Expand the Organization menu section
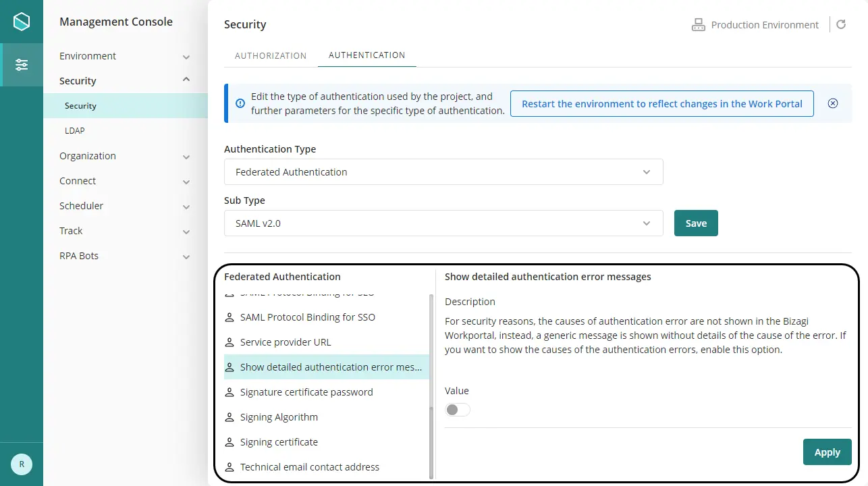This screenshot has width=868, height=486. pos(125,156)
